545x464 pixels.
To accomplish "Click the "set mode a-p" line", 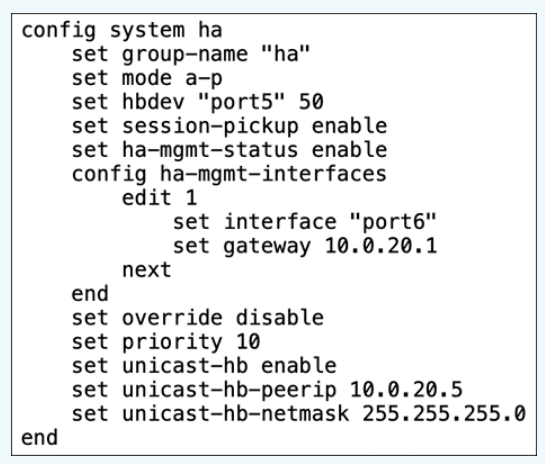I will pyautogui.click(x=147, y=79).
